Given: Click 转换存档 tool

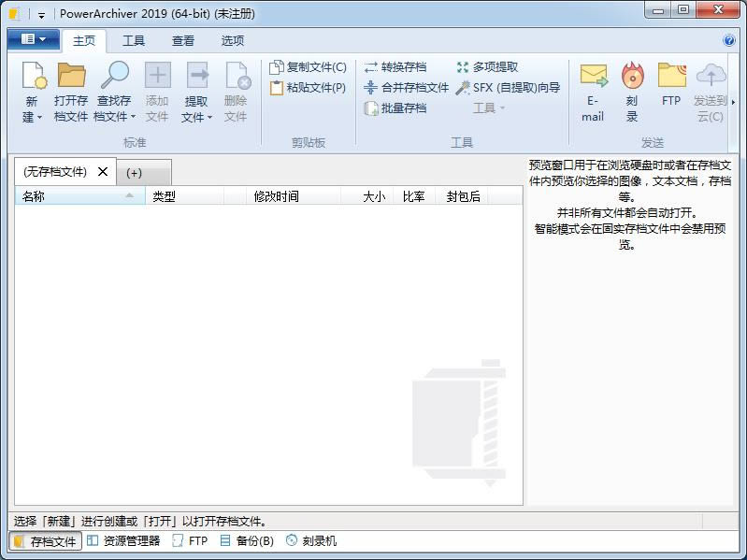Looking at the screenshot, I should (x=395, y=67).
